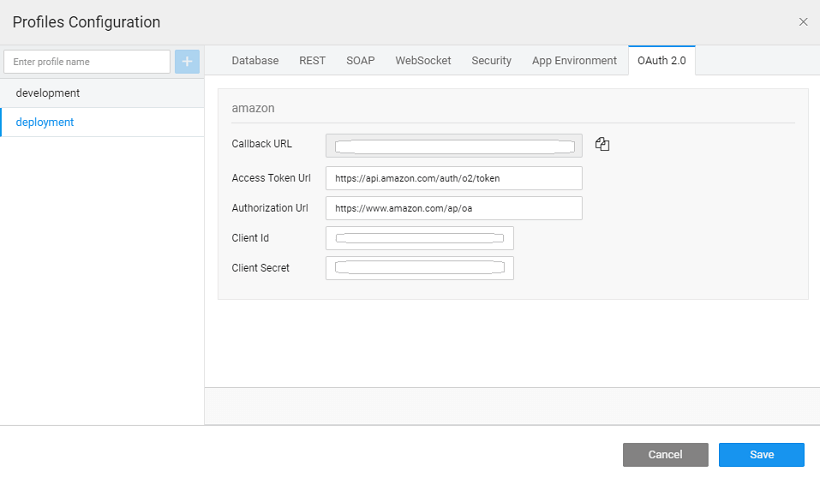Switch to App Environment tab

click(x=574, y=60)
